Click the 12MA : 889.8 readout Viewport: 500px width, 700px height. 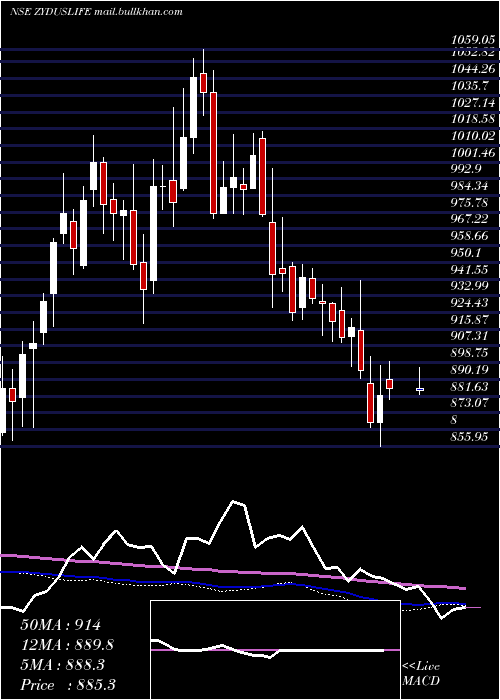[67, 645]
